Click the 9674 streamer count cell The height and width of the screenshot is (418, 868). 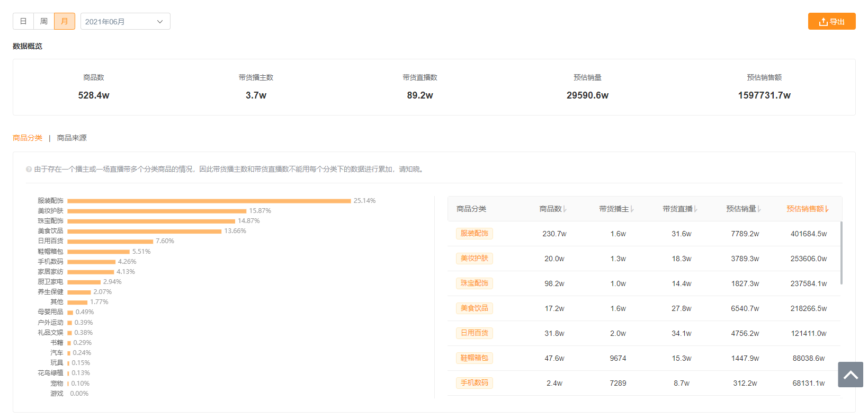[618, 358]
